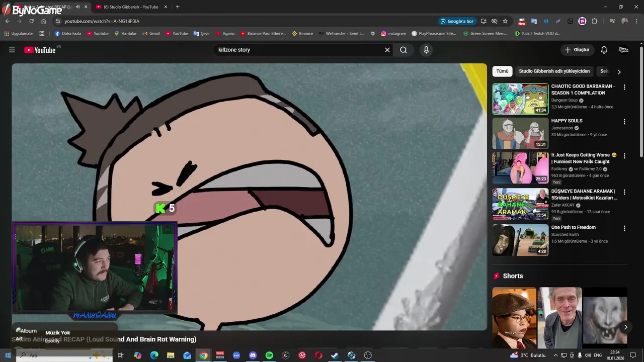
Task: Install app icon in address bar
Action: [484, 21]
